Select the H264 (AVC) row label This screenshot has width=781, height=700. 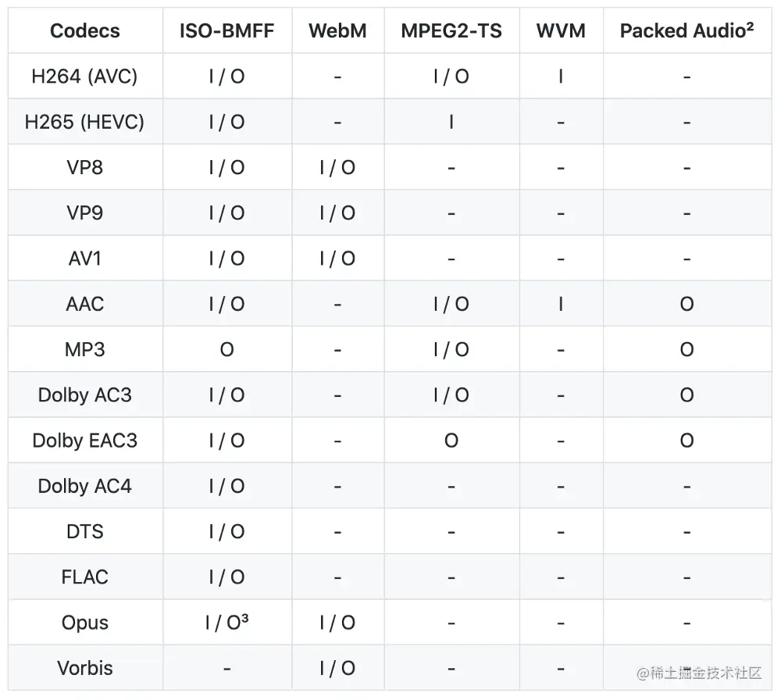(84, 77)
